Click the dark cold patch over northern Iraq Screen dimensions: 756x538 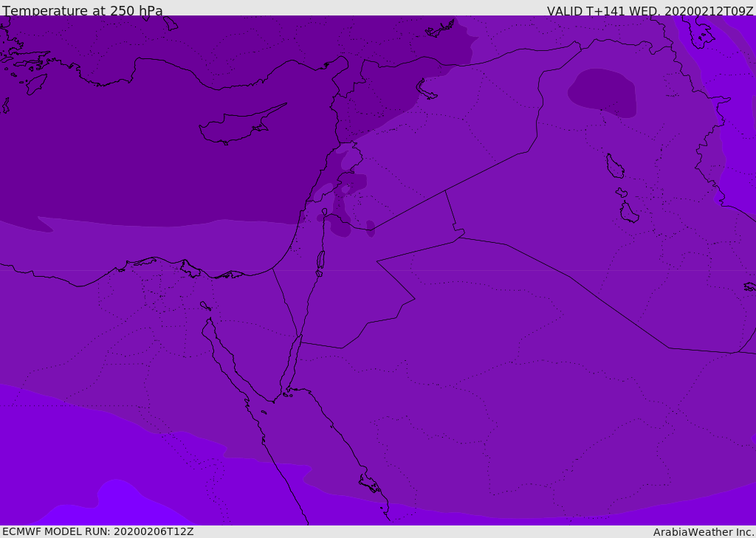[603, 92]
